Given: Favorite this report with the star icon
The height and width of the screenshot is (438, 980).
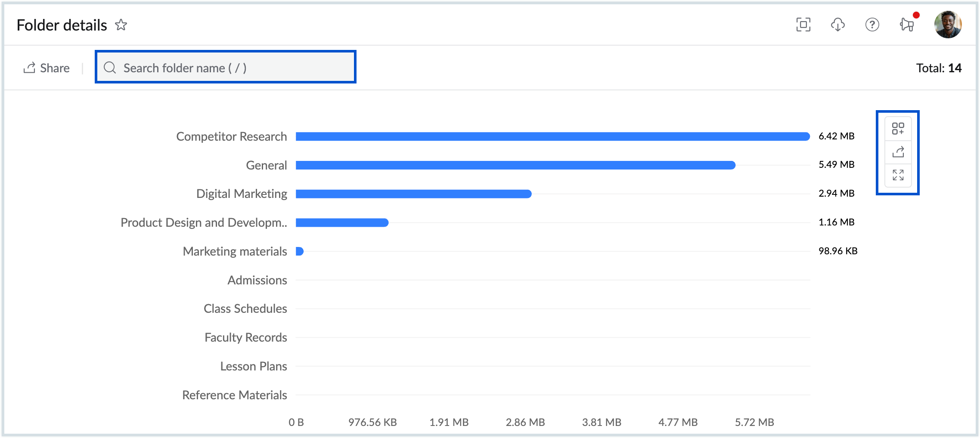Looking at the screenshot, I should [121, 25].
